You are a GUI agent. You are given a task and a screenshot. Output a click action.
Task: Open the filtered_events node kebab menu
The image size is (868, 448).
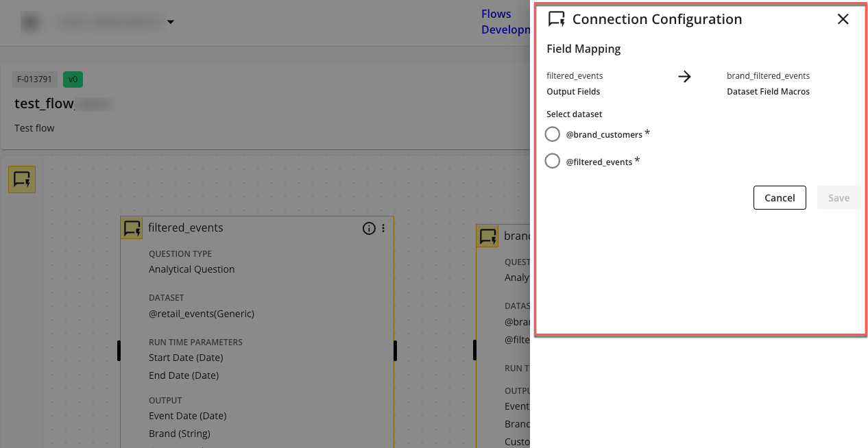pos(383,228)
